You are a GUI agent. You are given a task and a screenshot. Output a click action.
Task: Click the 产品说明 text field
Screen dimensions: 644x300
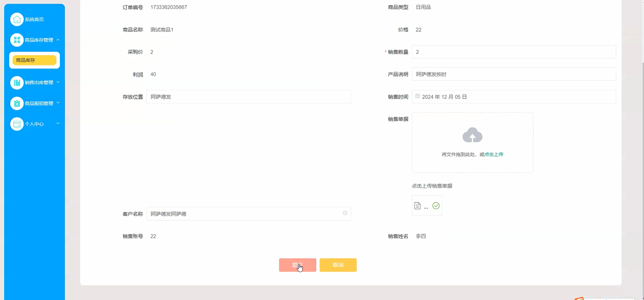[487, 74]
